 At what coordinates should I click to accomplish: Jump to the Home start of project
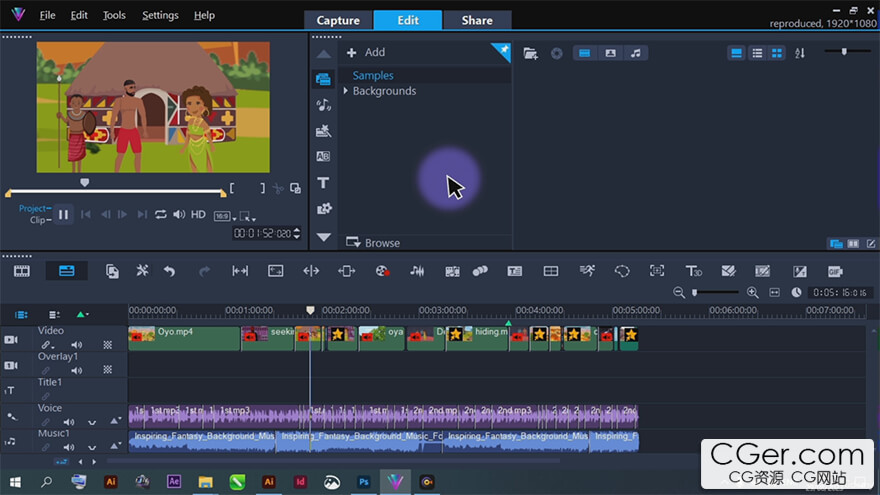click(x=86, y=214)
